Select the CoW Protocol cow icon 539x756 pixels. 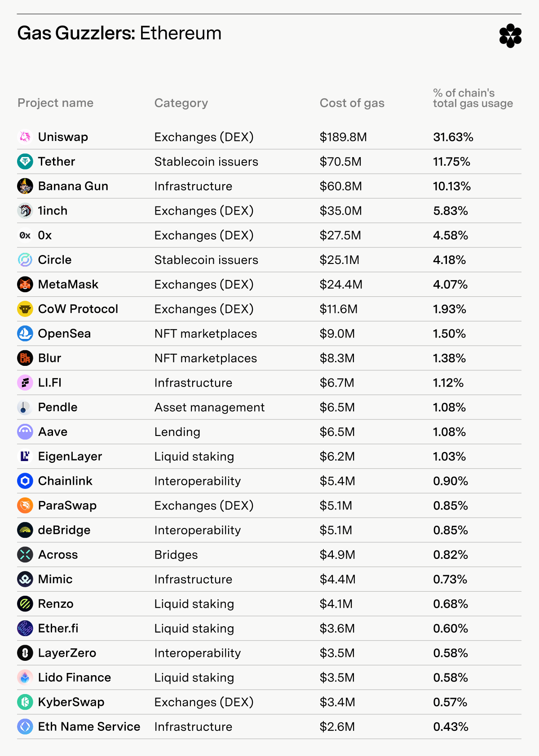coord(25,309)
